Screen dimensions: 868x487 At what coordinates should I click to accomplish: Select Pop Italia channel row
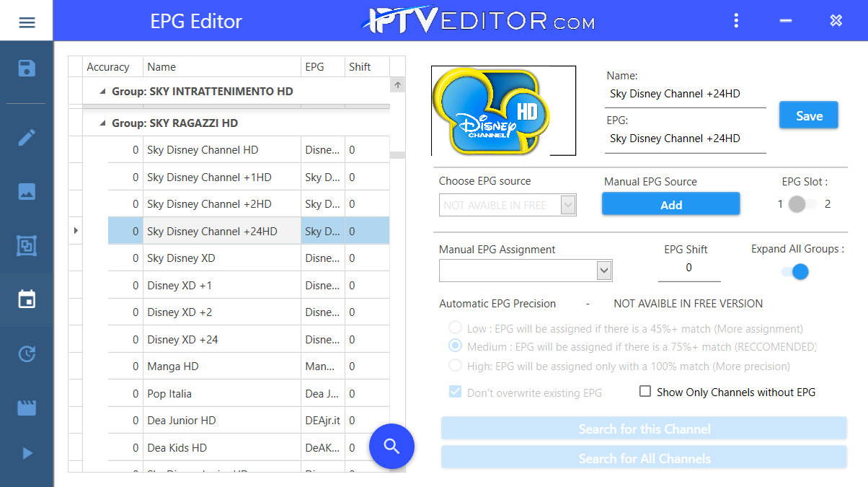[x=249, y=393]
